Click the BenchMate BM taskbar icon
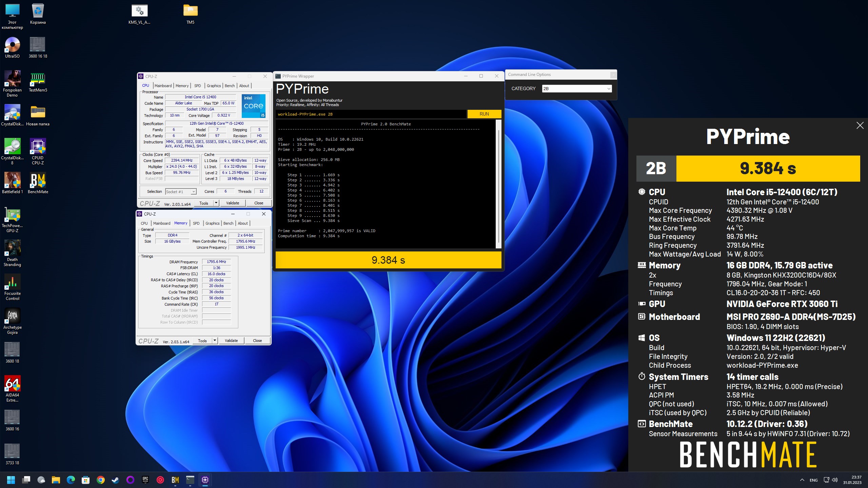This screenshot has width=868, height=488. pos(175,480)
